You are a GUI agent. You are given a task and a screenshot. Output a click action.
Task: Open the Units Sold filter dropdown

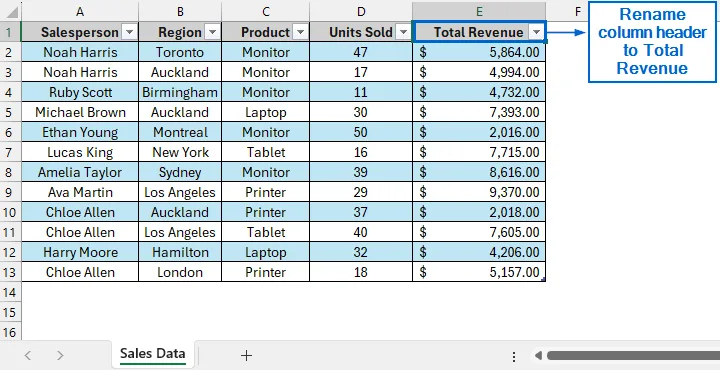[x=403, y=32]
